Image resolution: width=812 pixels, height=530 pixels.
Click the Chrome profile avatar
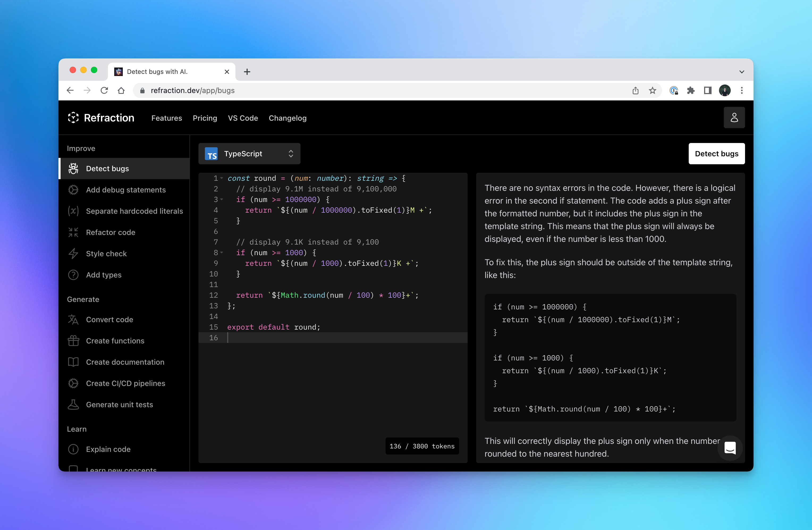click(725, 90)
